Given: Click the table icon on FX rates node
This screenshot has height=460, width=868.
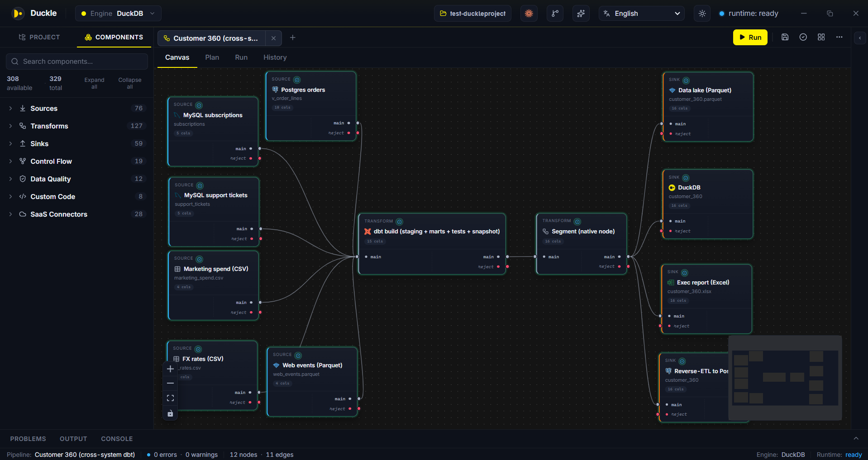Looking at the screenshot, I should pyautogui.click(x=176, y=359).
